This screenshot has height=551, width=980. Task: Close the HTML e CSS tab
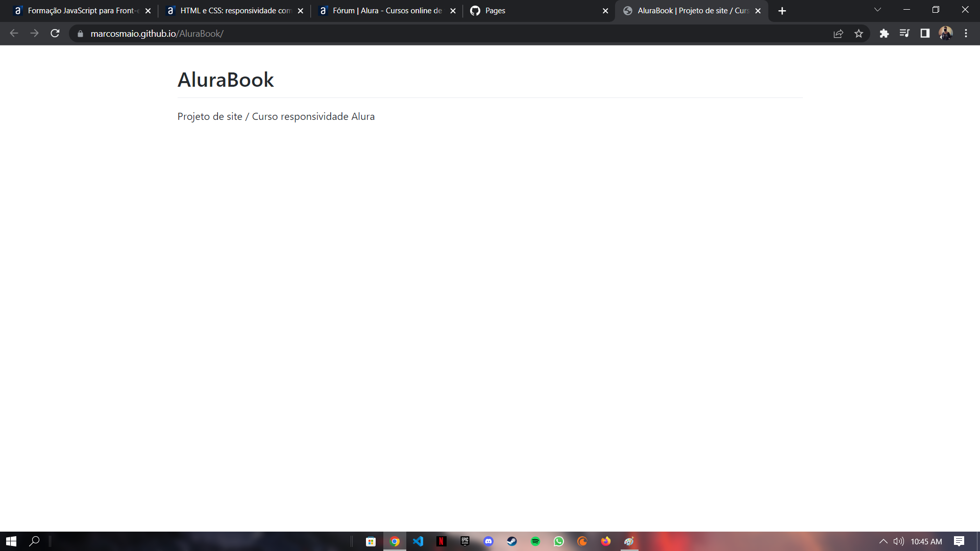tap(301, 11)
